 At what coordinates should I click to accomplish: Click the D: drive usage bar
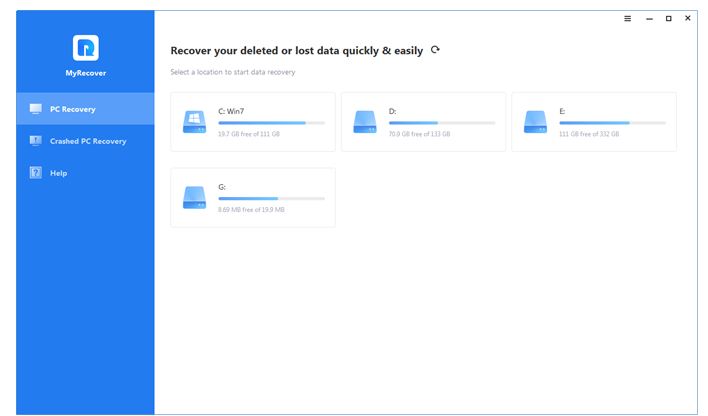point(441,122)
